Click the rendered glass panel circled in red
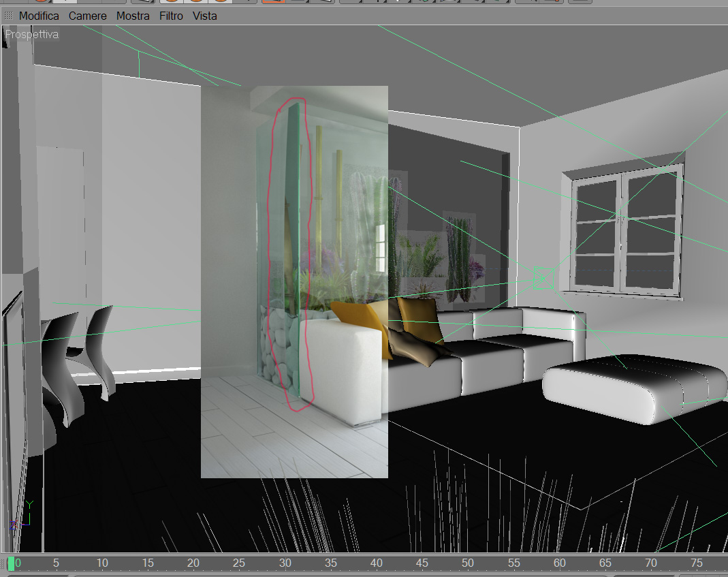This screenshot has height=577, width=728. pos(291,253)
